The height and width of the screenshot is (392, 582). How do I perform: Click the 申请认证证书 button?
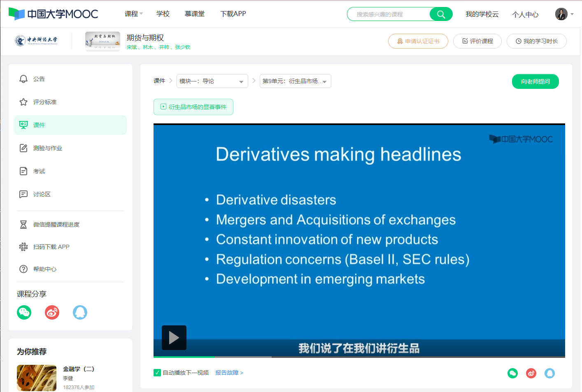click(x=418, y=41)
